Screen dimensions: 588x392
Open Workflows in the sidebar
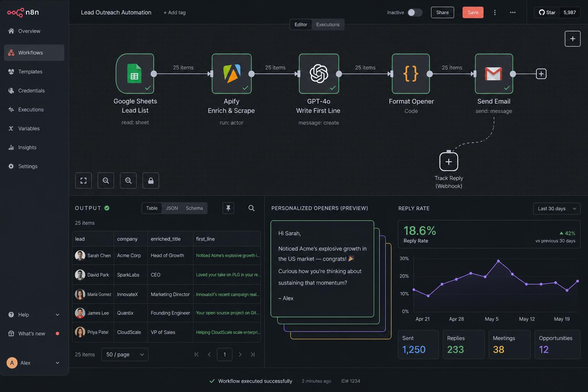(x=34, y=53)
